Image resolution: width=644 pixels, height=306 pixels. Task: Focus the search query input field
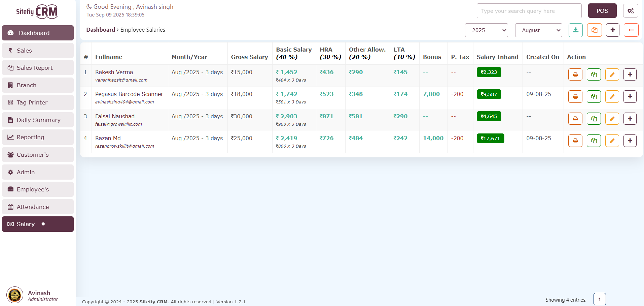pos(529,11)
